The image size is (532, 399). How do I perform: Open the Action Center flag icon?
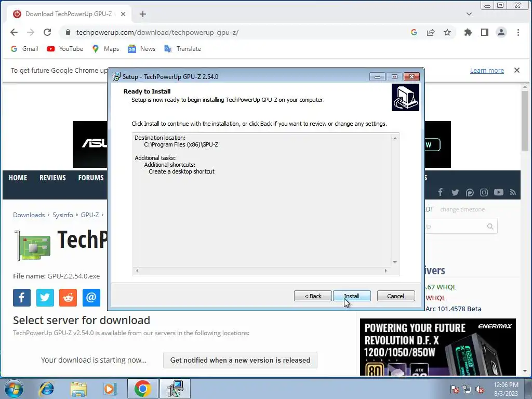pos(455,389)
